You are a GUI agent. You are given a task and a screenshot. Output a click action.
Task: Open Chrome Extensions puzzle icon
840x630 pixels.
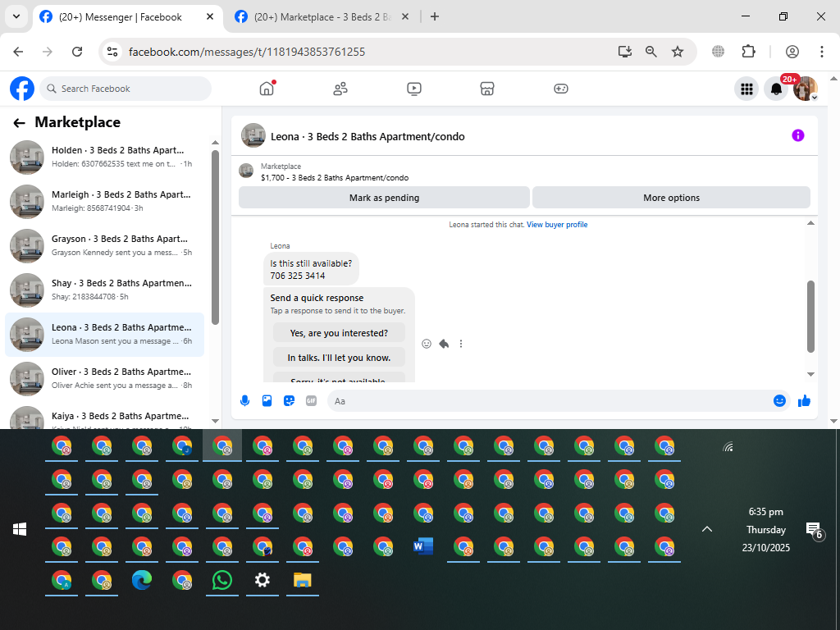pyautogui.click(x=748, y=52)
